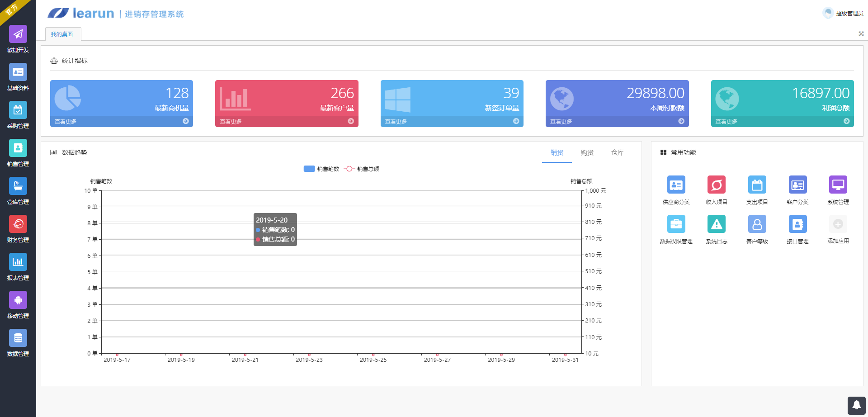The image size is (868, 417).
Task: Click 查看更多 on the 新签订单量 card
Action: click(396, 122)
